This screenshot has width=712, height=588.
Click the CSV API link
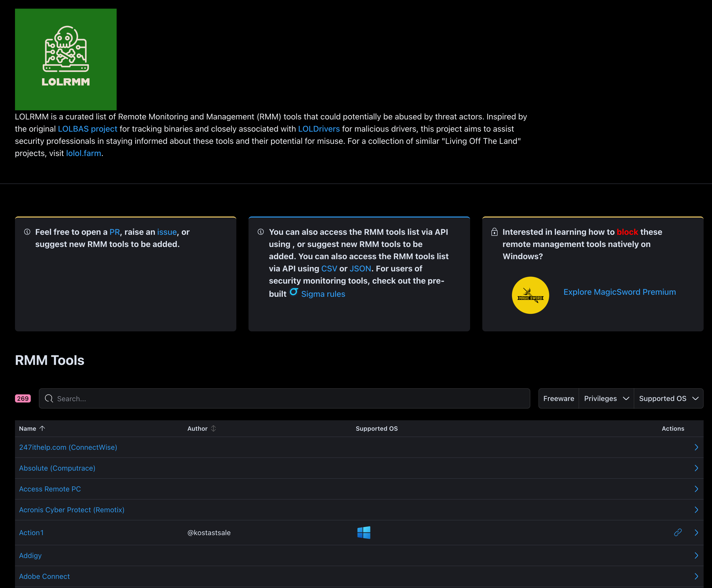329,269
